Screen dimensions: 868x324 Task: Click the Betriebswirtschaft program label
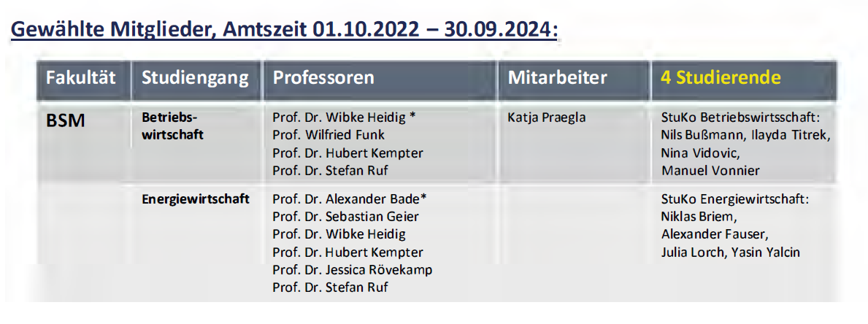coord(173,126)
